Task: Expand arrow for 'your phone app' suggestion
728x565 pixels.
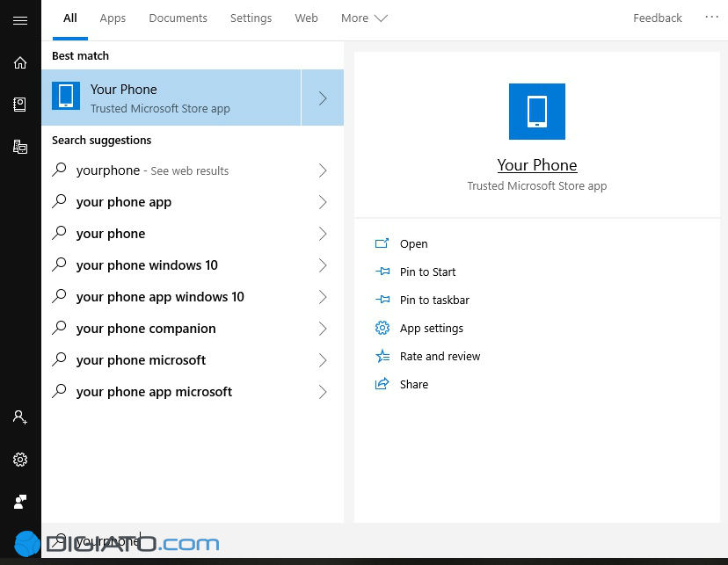Action: coord(323,202)
